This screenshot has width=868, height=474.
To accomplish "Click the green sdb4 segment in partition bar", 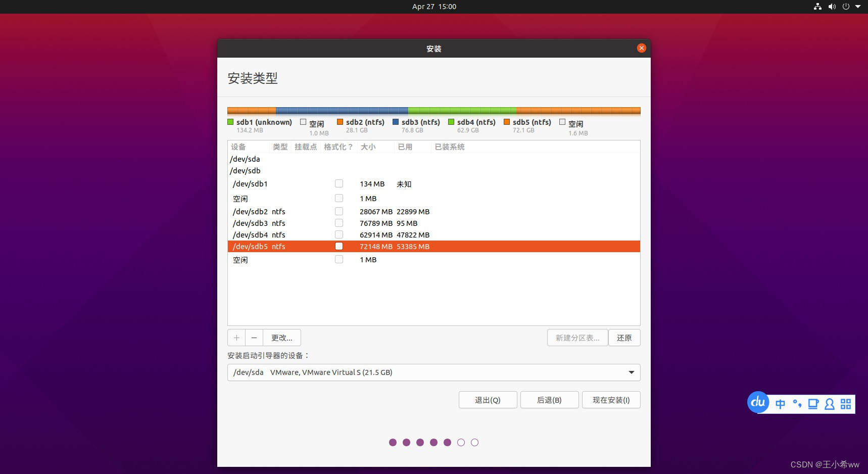I will [462, 111].
